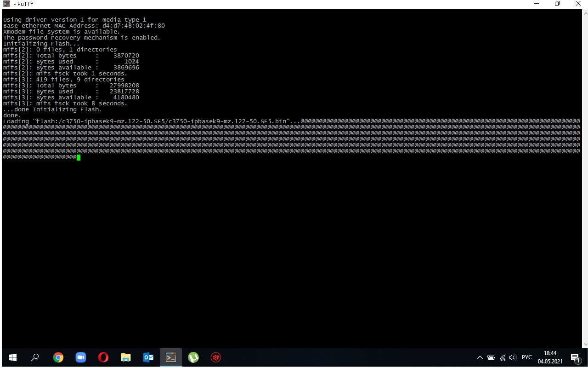Click the green terminal cursor block

[79, 157]
